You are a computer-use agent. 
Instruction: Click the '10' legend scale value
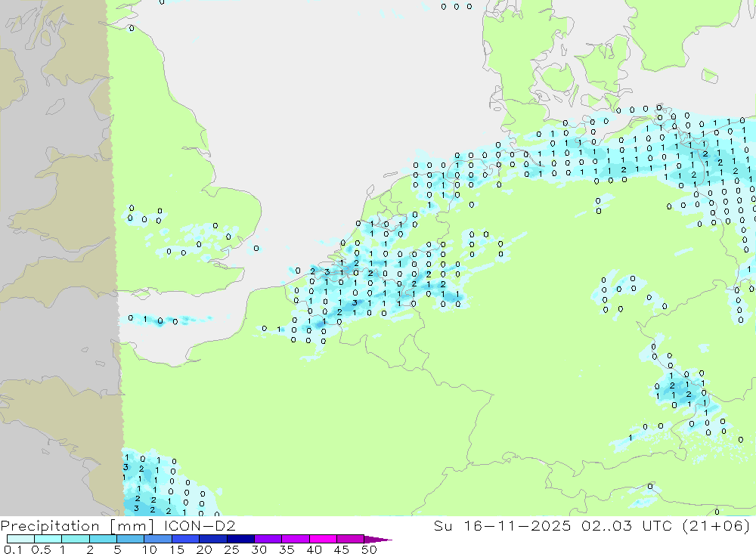pos(150,549)
